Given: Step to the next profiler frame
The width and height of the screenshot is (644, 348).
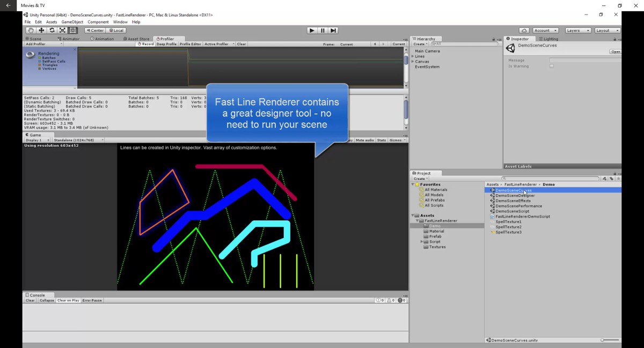Looking at the screenshot, I should coord(384,44).
